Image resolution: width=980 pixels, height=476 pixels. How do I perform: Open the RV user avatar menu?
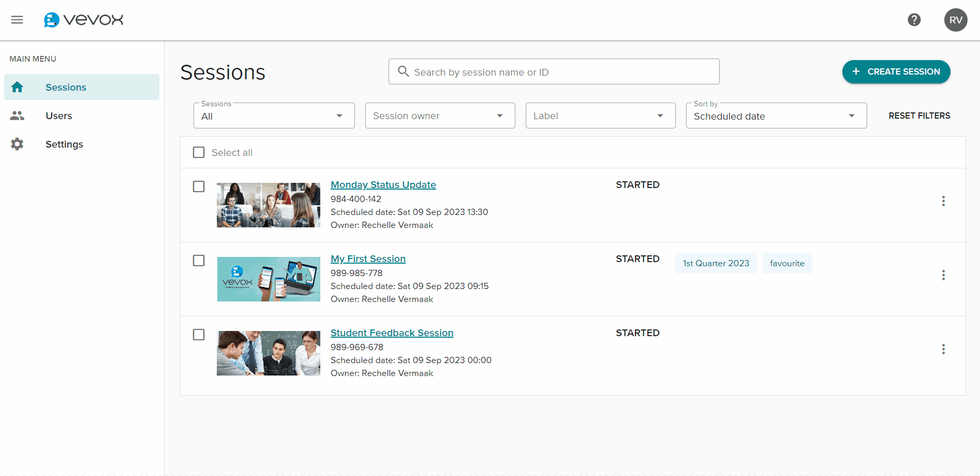coord(956,20)
